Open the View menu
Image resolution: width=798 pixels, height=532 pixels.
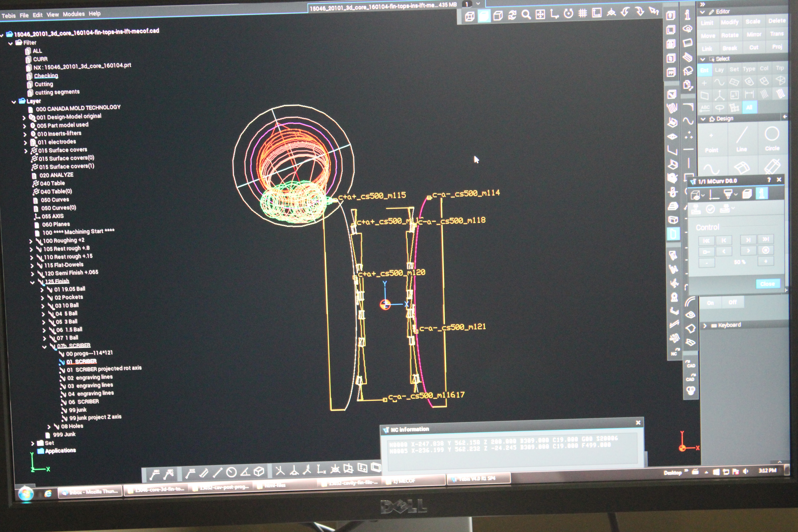53,15
